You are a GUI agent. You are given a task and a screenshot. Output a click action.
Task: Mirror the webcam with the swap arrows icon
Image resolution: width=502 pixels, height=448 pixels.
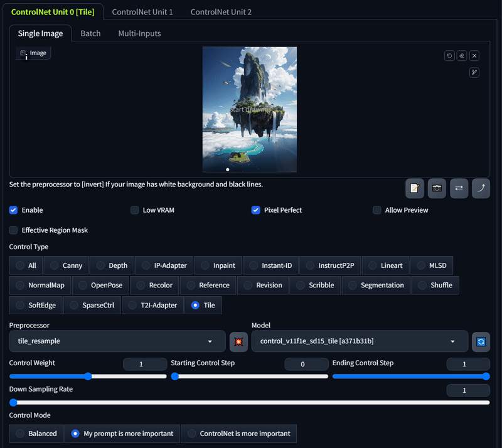[x=459, y=188]
